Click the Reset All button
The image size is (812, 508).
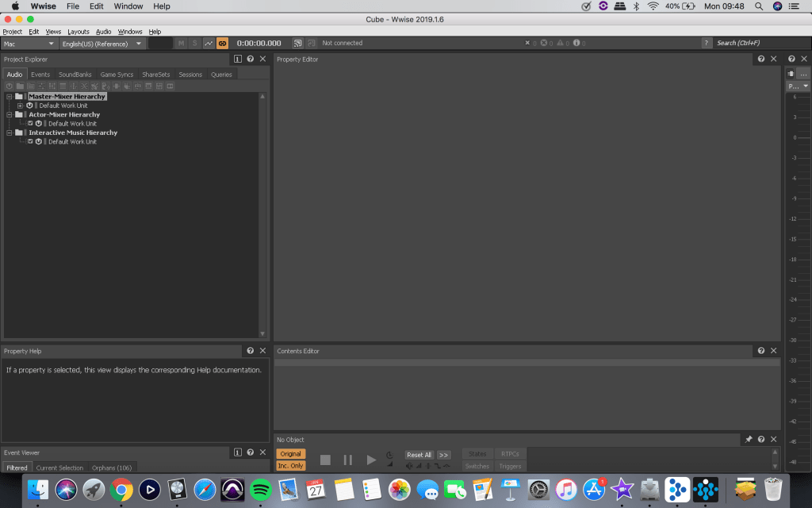(x=419, y=455)
